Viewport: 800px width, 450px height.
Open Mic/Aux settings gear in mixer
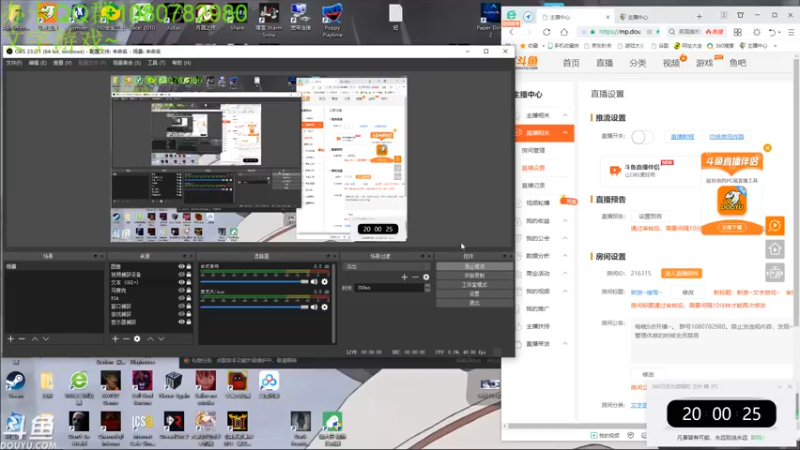324,307
